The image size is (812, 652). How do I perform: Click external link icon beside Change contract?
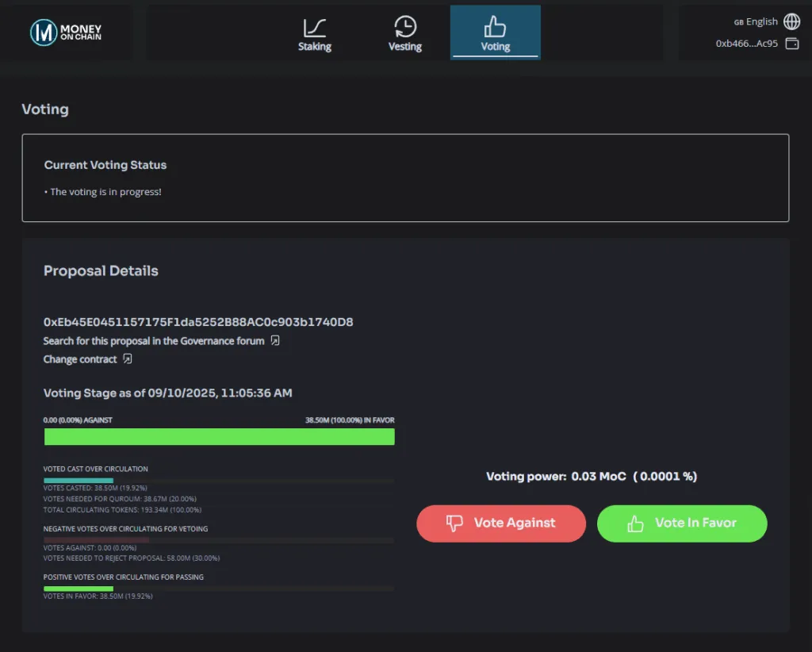(x=128, y=359)
